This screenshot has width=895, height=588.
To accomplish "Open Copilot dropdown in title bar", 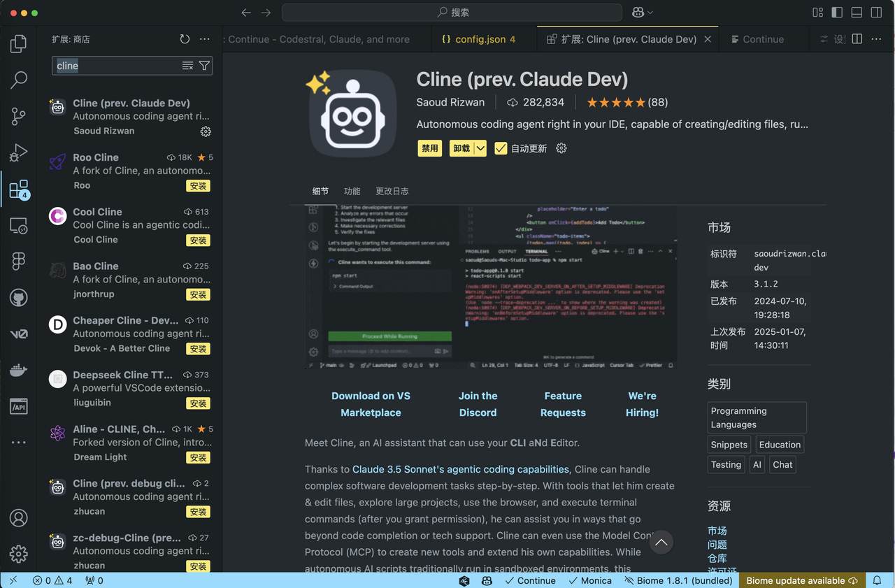I will click(x=643, y=13).
